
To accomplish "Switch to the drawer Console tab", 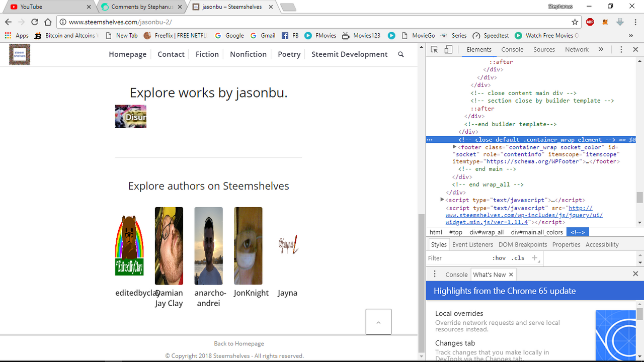I will point(456,275).
